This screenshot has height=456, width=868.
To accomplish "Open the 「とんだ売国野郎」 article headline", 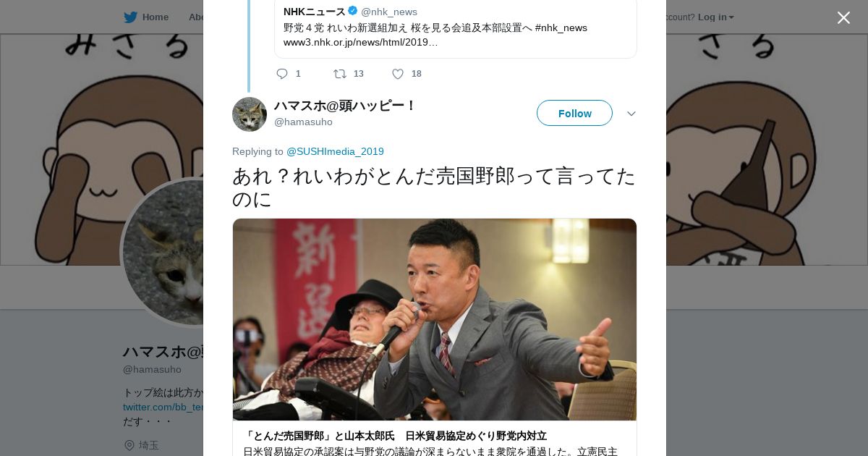I will coord(395,436).
